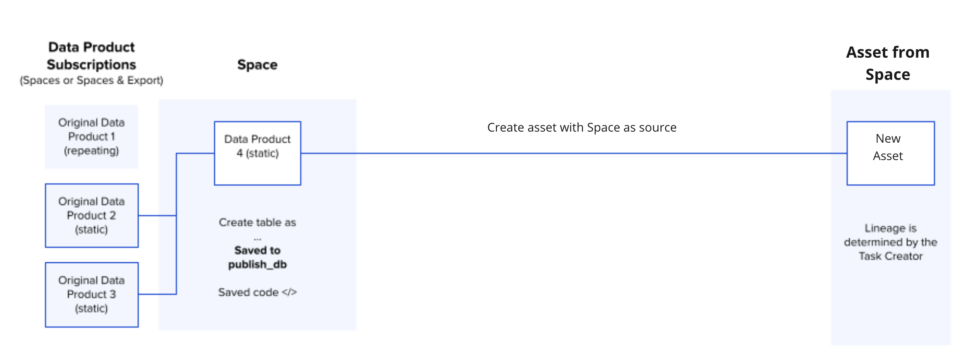This screenshot has width=980, height=360.
Task: Click the 'Create table as' text
Action: click(257, 223)
